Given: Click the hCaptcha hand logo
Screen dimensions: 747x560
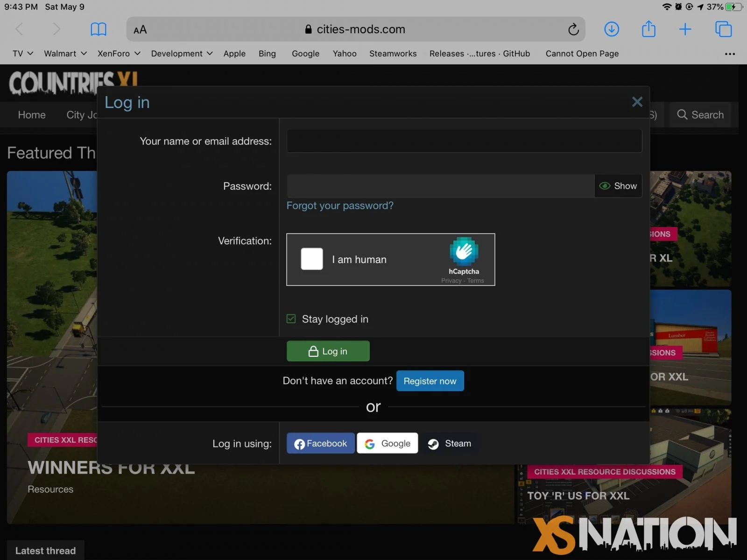Looking at the screenshot, I should (x=464, y=251).
